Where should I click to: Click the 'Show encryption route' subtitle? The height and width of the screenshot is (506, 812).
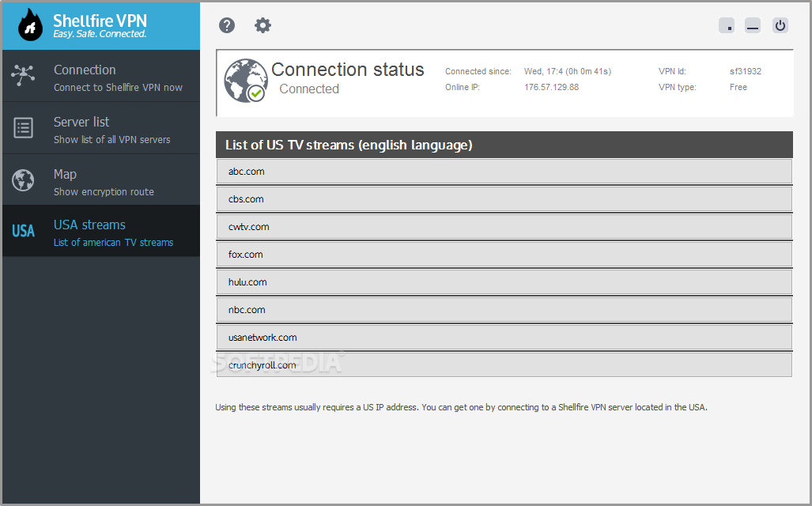[104, 191]
